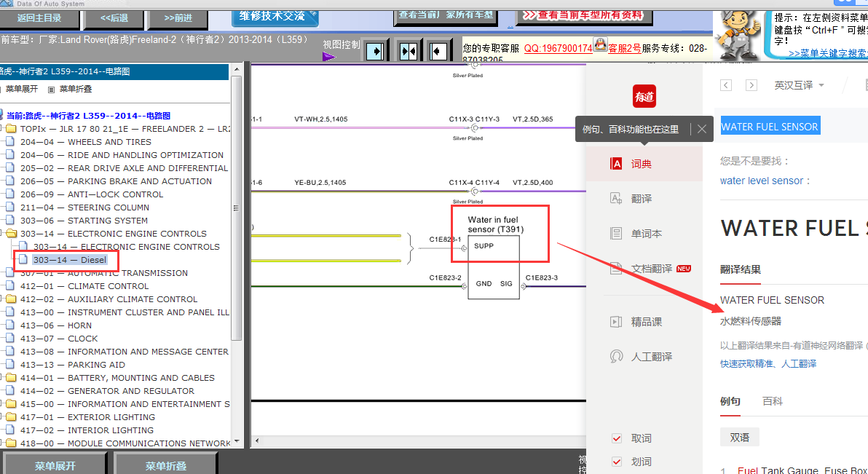Open the 英汉互译 language dropdown
The image size is (868, 474).
[x=800, y=85]
